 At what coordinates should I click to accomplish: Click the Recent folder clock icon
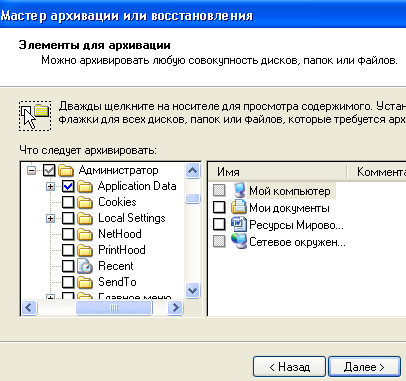(x=85, y=266)
